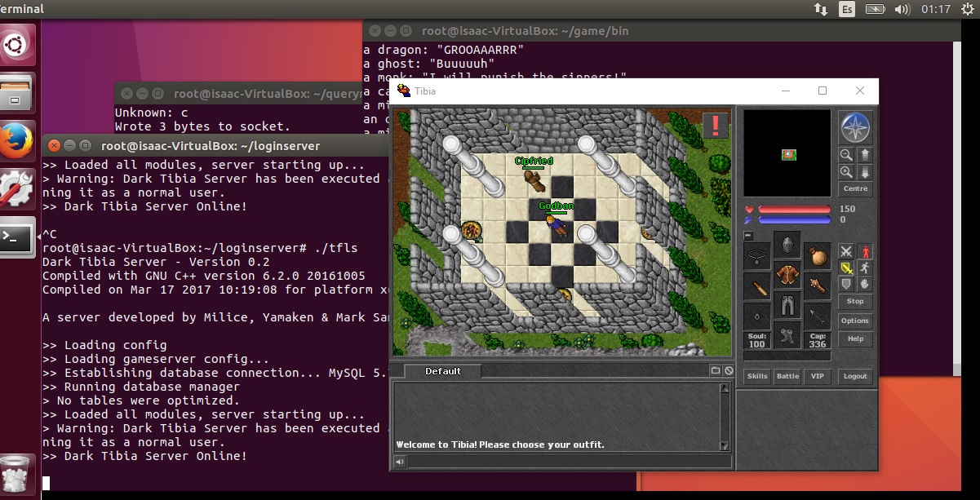Select the boots equipment slot

click(x=787, y=335)
